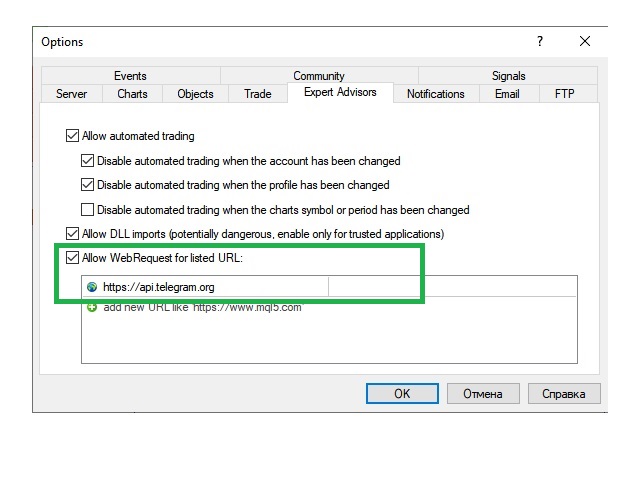Toggle Allow WebRequest for listed URL

pos(72,258)
